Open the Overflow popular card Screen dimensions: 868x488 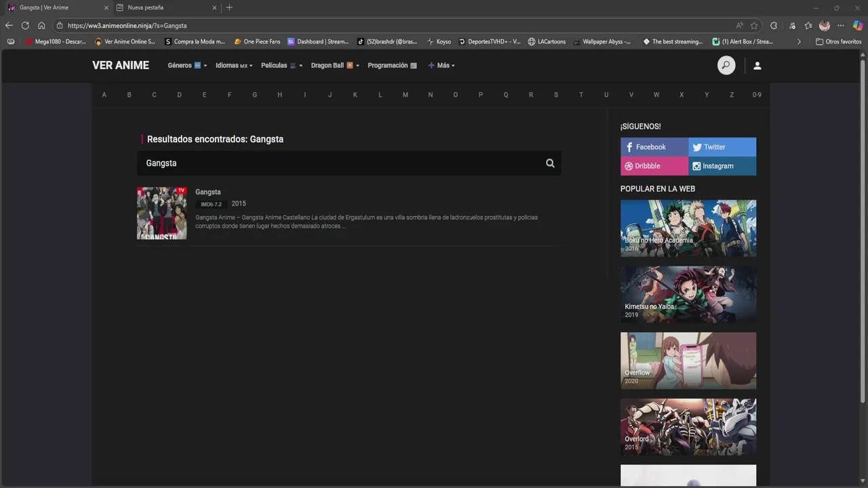tap(688, 361)
